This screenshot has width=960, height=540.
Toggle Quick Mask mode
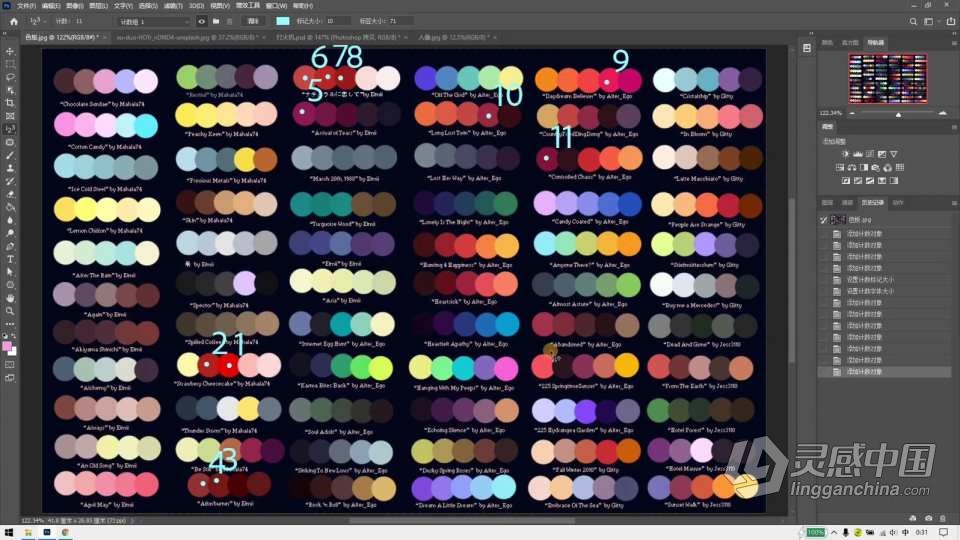tap(10, 365)
